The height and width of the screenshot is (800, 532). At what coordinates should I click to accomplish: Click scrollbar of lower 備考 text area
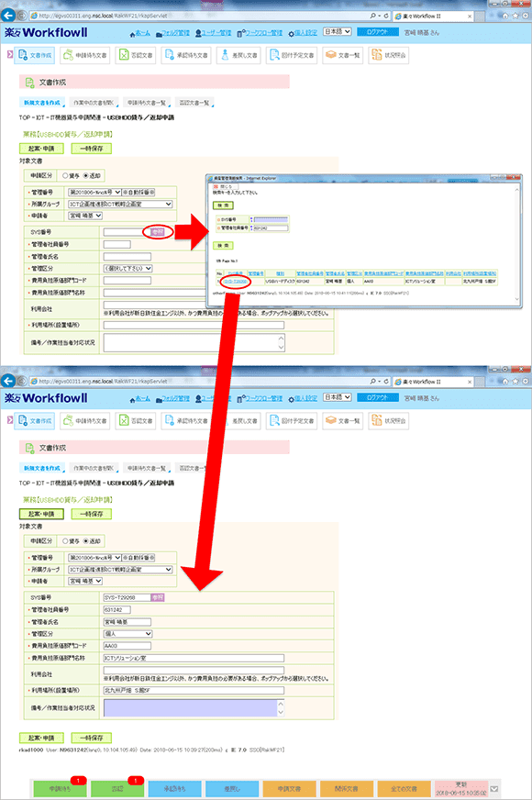click(281, 708)
